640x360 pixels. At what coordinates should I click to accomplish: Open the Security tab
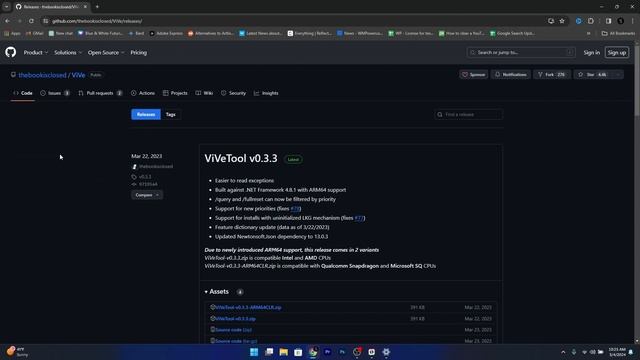tap(233, 93)
